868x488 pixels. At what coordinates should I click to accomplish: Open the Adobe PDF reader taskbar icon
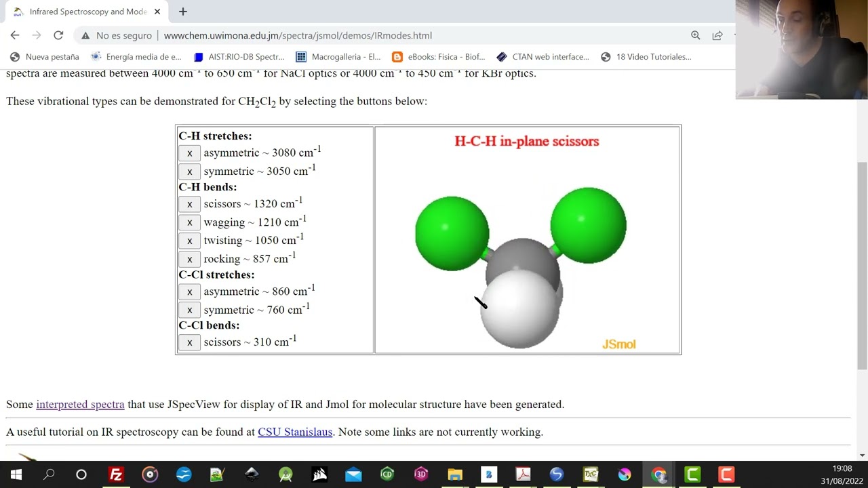pyautogui.click(x=523, y=474)
